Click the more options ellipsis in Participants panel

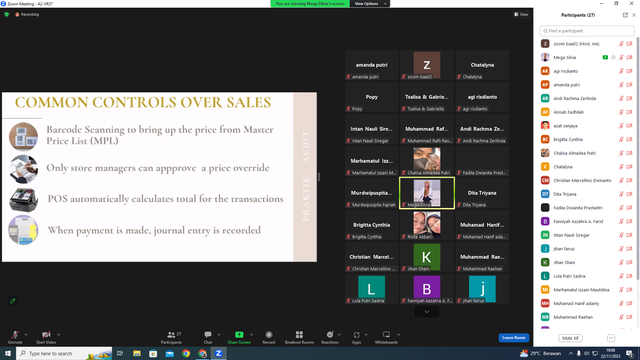click(611, 338)
